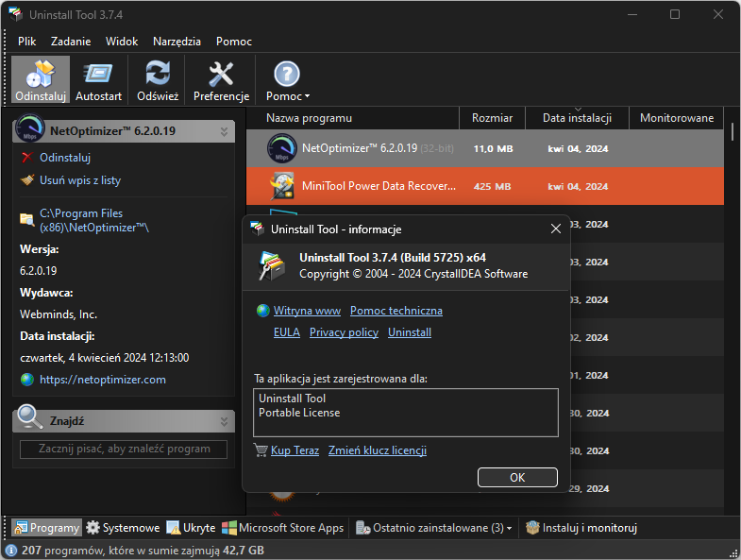Screen dimensions: 741x560
Task: Sort by Rozmiar column header
Action: click(492, 118)
